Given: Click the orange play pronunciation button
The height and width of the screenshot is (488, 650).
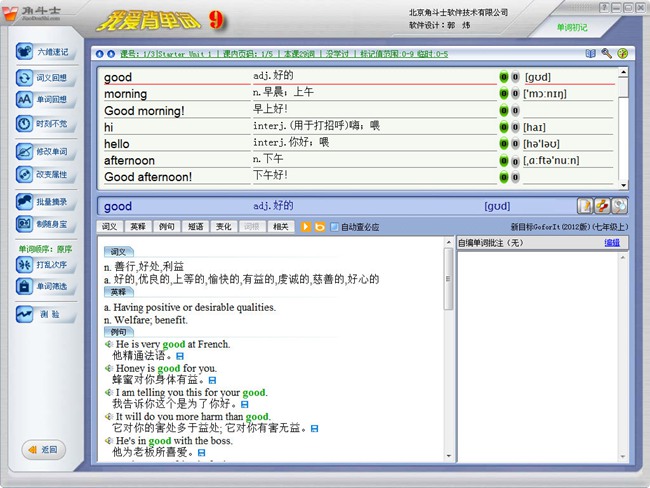Looking at the screenshot, I should 306,227.
